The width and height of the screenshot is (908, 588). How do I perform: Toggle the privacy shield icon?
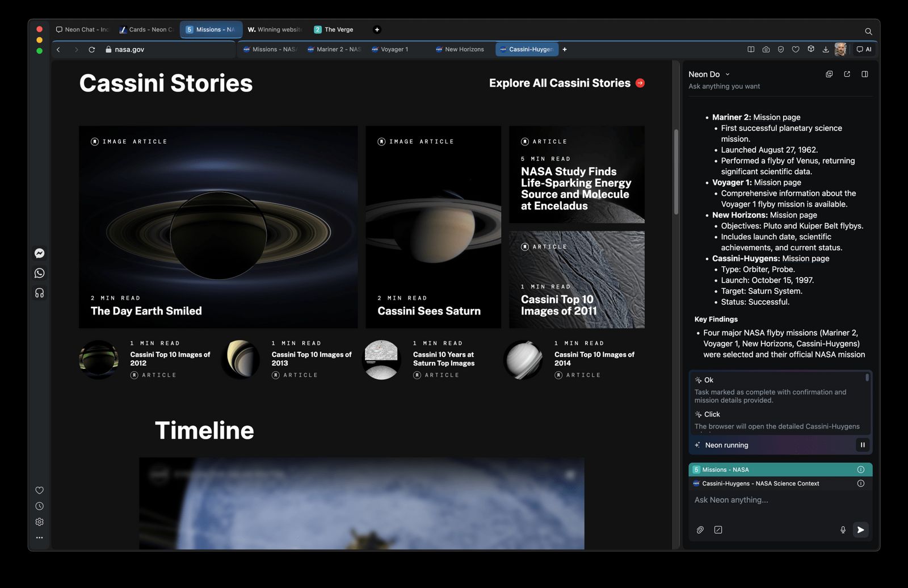[x=781, y=49]
